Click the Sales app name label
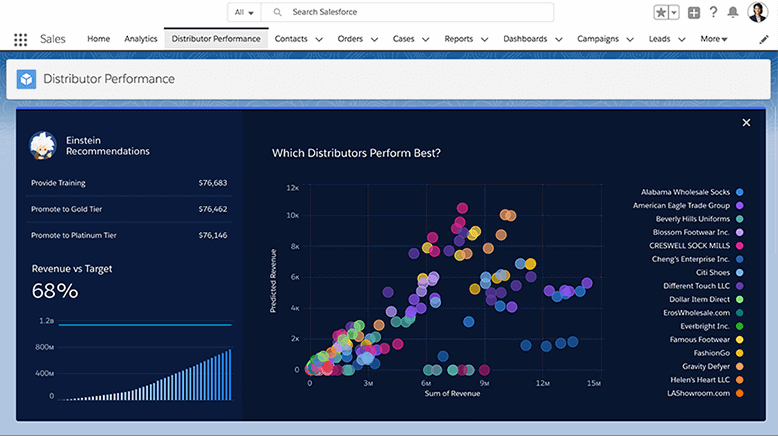 (53, 39)
